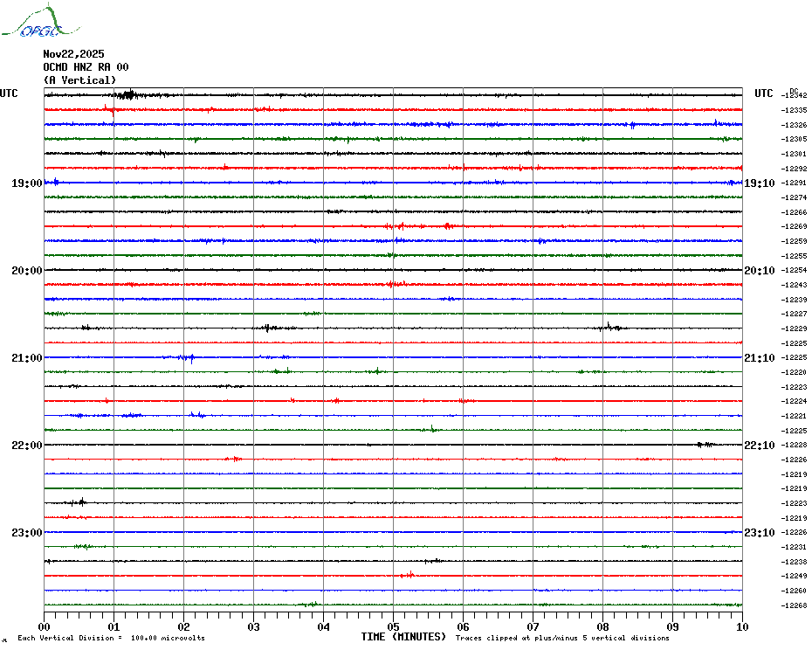
Task: Click the TIME (MINUTES) axis title
Action: point(403,637)
